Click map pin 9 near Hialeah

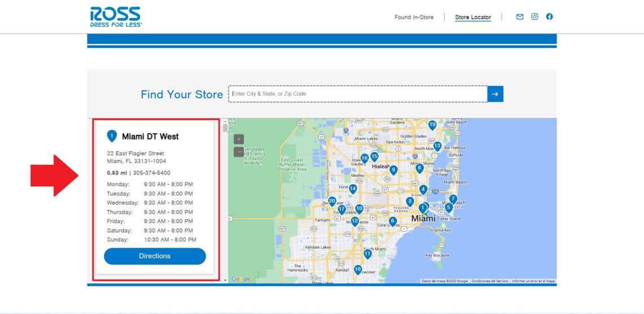(394, 169)
